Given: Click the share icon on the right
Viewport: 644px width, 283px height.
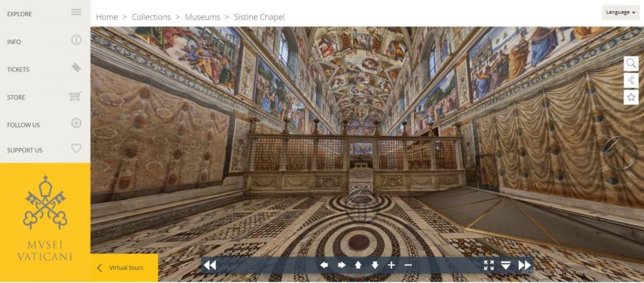Looking at the screenshot, I should click(631, 80).
